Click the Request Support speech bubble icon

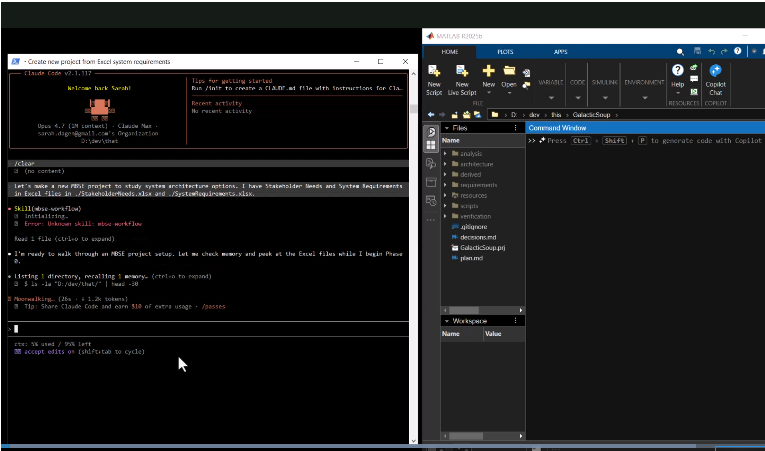click(694, 79)
